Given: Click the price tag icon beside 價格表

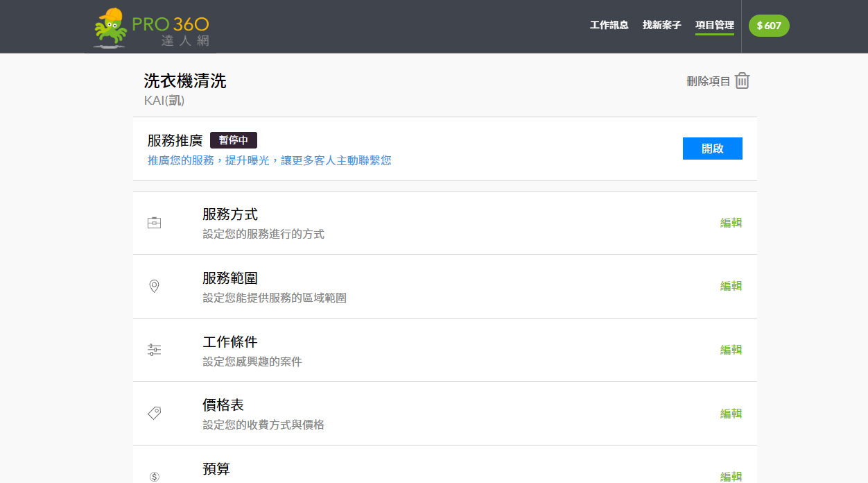Looking at the screenshot, I should (x=154, y=414).
